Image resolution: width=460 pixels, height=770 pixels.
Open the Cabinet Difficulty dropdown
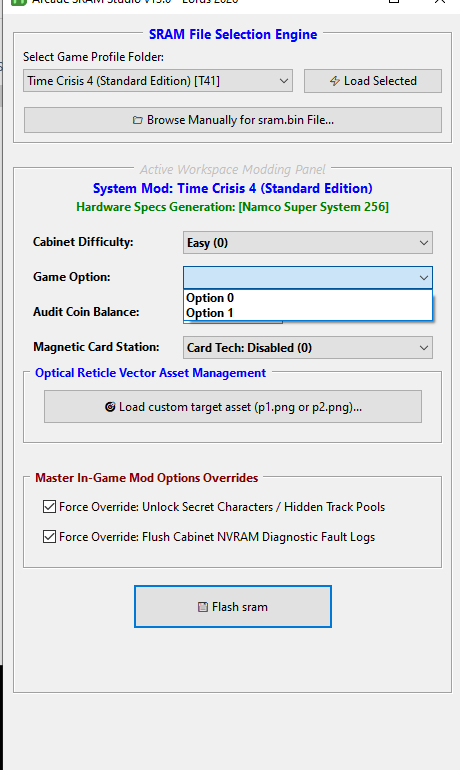(x=308, y=243)
